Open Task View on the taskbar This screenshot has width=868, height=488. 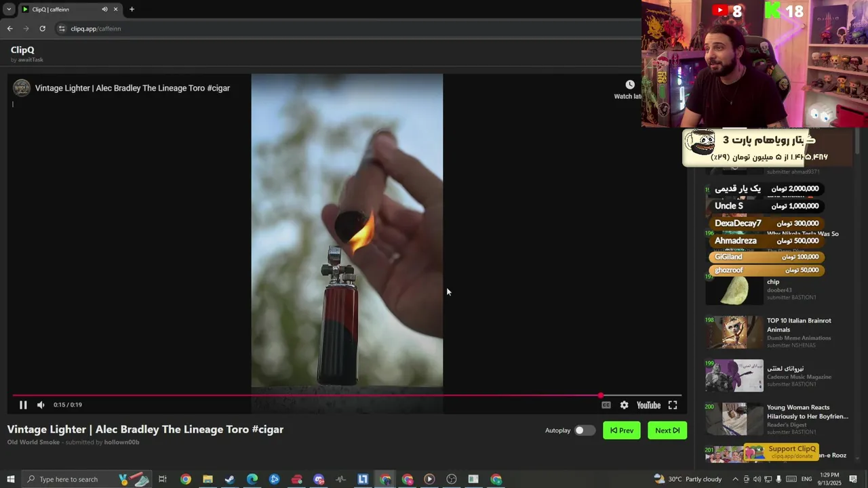[x=163, y=479]
